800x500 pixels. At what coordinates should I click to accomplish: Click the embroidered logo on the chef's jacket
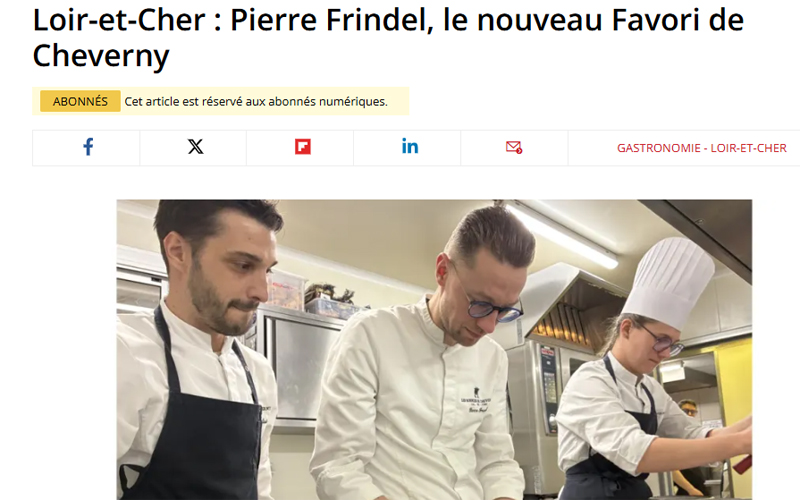point(476,401)
